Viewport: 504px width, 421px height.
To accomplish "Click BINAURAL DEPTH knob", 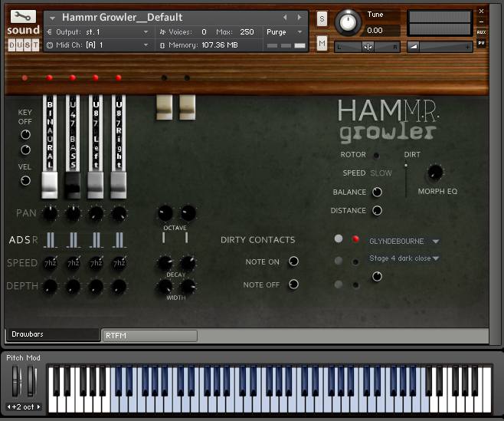I will (x=50, y=286).
